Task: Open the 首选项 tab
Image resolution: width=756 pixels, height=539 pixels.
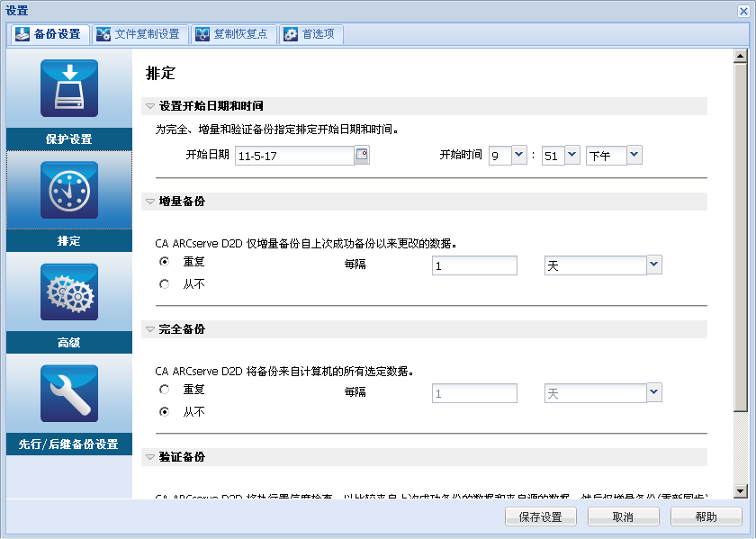Action: 310,34
